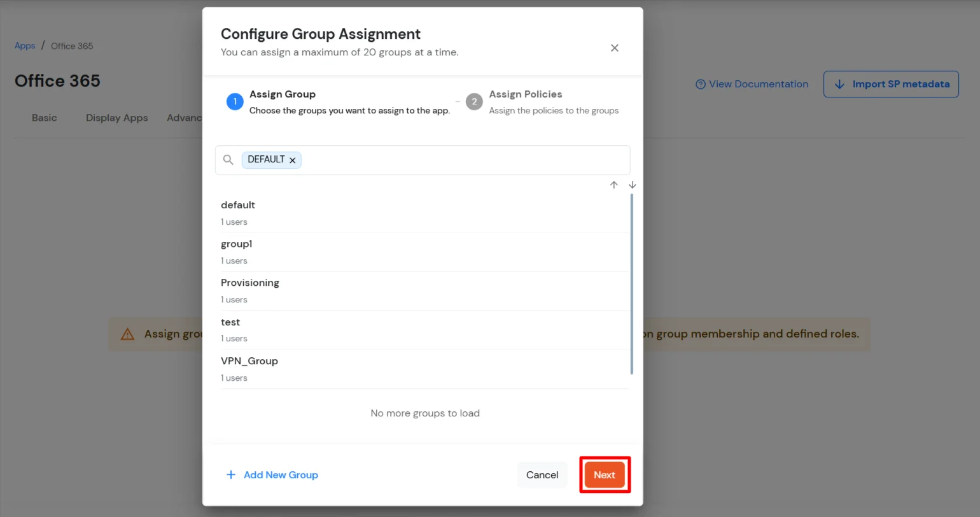Image resolution: width=980 pixels, height=517 pixels.
Task: Click the search magnifier icon
Action: 228,160
